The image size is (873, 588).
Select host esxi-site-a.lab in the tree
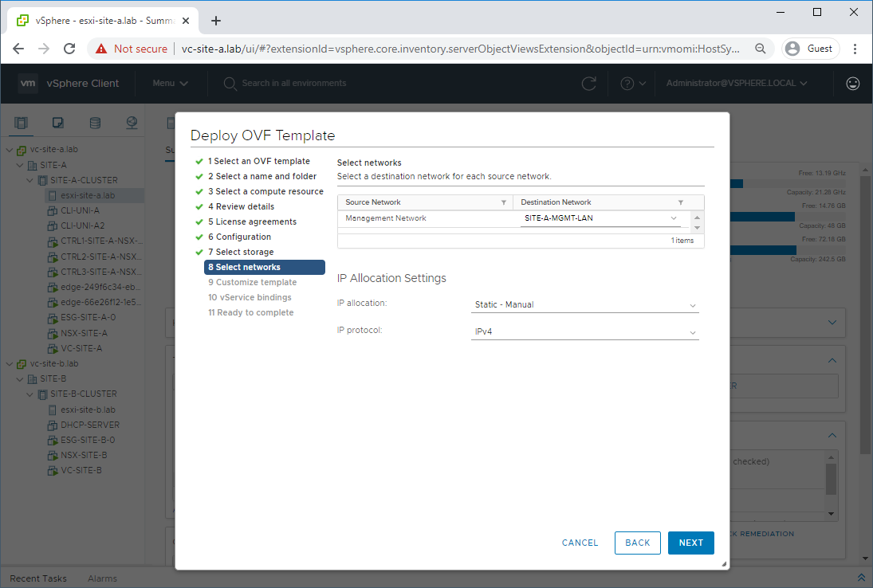(88, 195)
